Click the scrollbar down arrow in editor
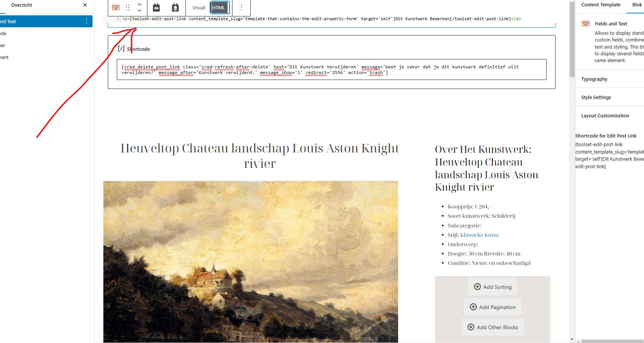This screenshot has width=644, height=343. [x=572, y=340]
